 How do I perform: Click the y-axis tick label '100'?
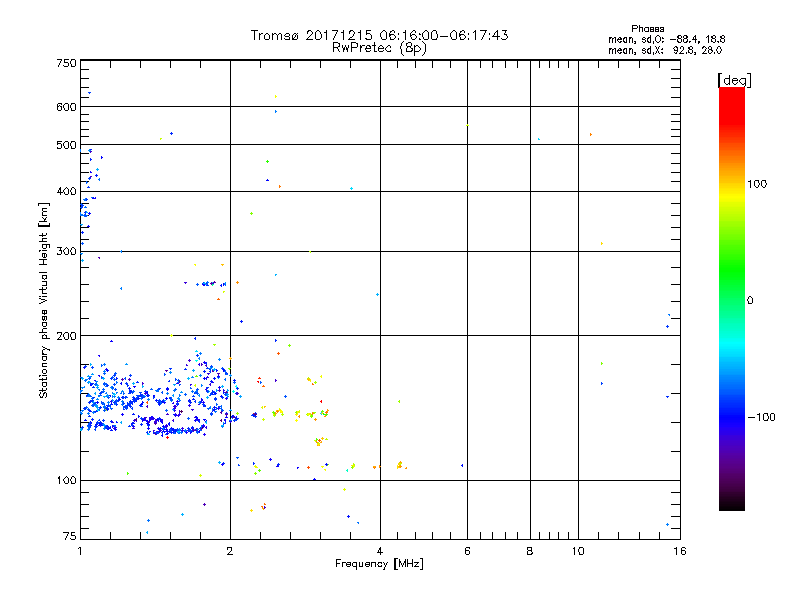pos(66,481)
